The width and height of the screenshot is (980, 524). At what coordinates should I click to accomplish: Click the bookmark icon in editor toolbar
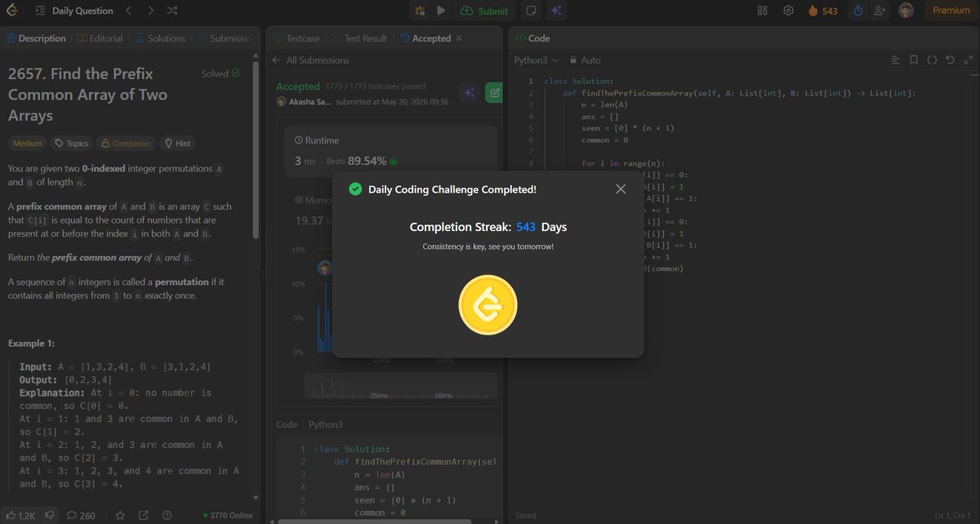click(x=914, y=60)
